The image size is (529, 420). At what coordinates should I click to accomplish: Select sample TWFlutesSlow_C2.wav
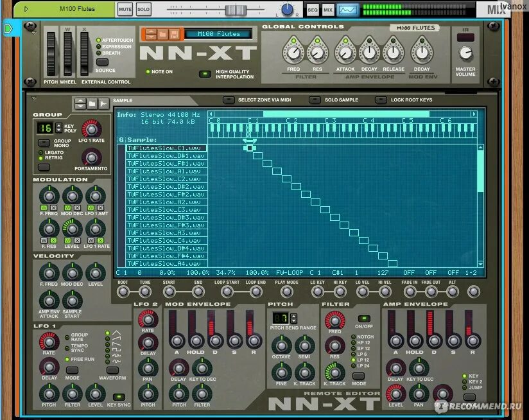[166, 179]
